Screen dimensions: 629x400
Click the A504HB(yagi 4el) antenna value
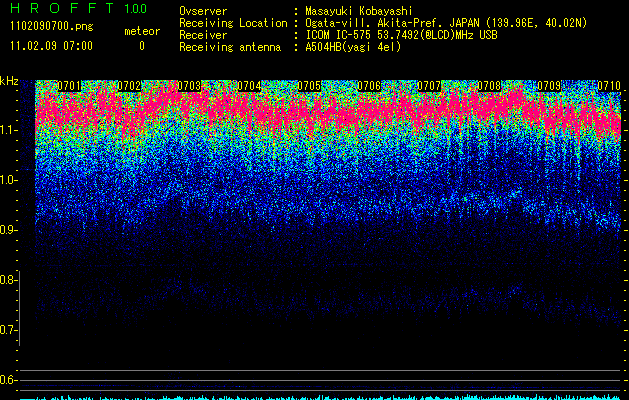[353, 47]
